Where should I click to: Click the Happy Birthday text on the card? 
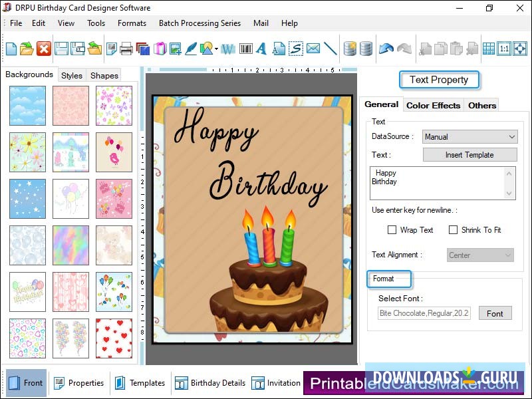(251, 158)
